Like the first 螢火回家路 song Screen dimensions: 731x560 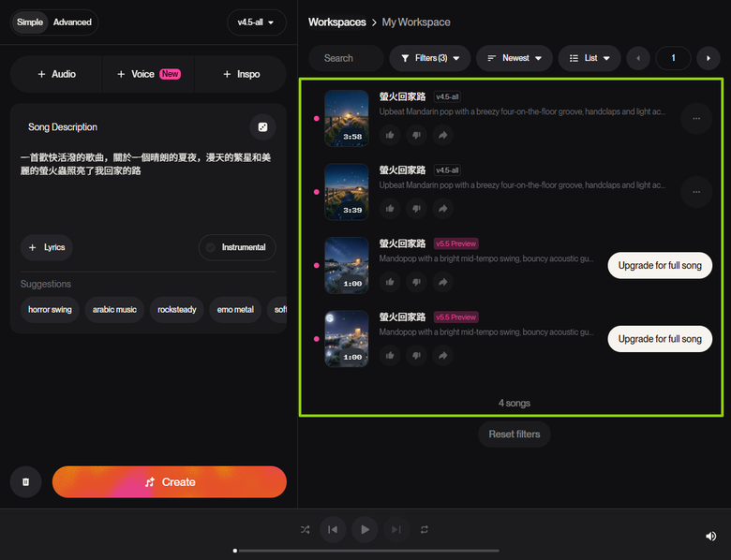click(390, 135)
